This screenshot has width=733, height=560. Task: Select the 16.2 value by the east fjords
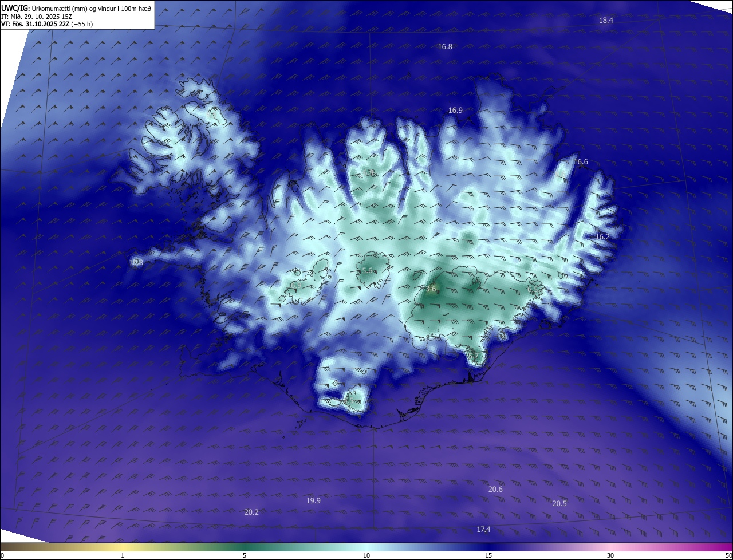point(602,237)
